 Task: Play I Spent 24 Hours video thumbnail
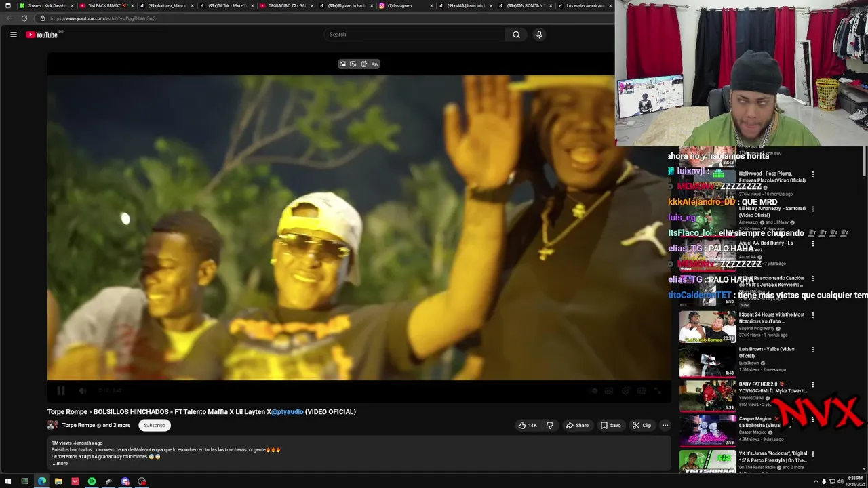707,326
